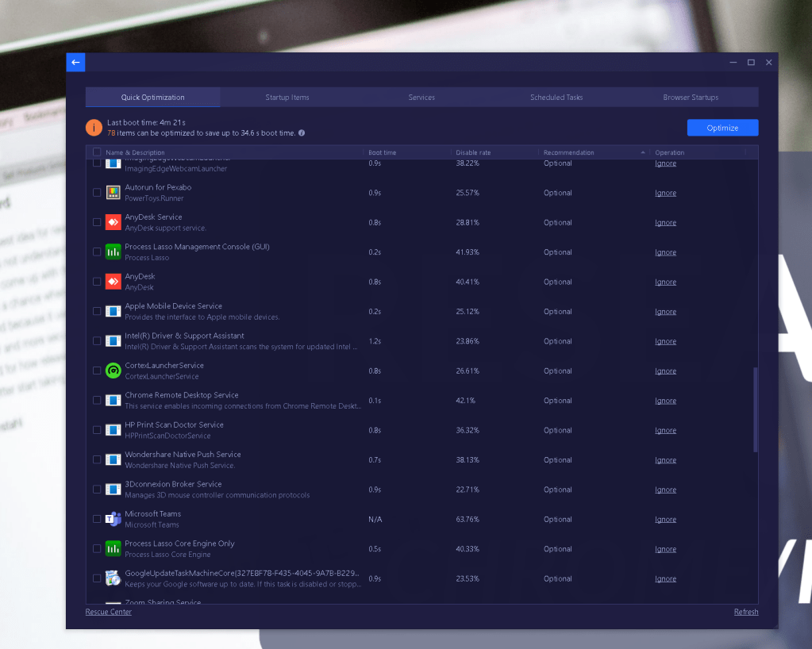Click the CortexLauncherService green icon
The image size is (812, 649).
click(x=114, y=371)
